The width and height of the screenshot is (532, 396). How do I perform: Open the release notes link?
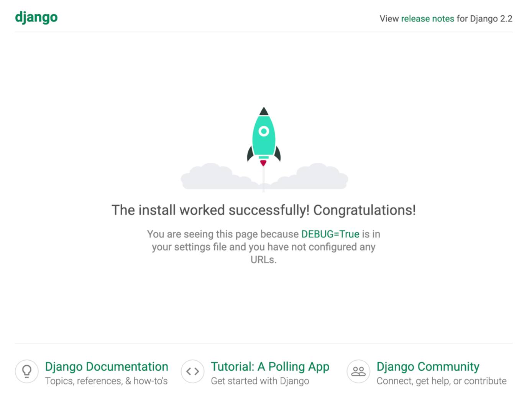(427, 18)
